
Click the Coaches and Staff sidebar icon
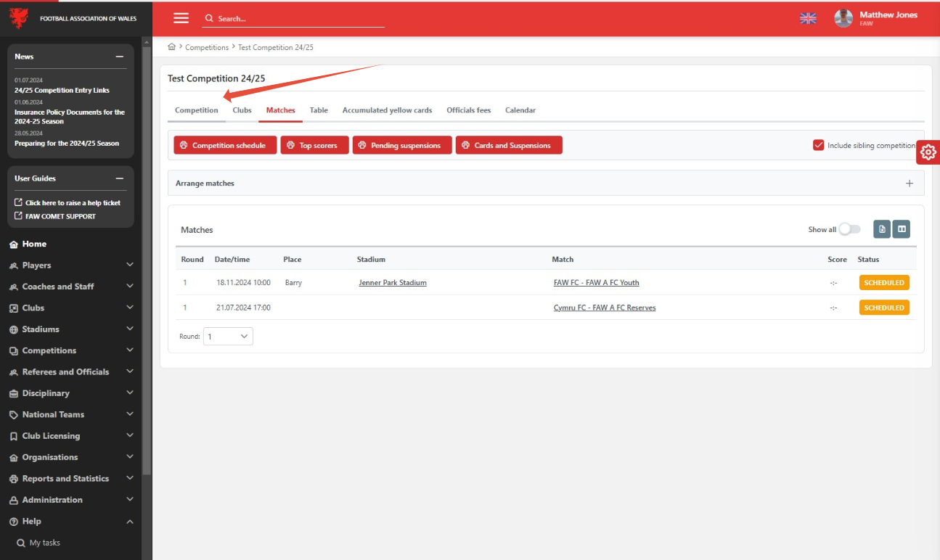(14, 287)
